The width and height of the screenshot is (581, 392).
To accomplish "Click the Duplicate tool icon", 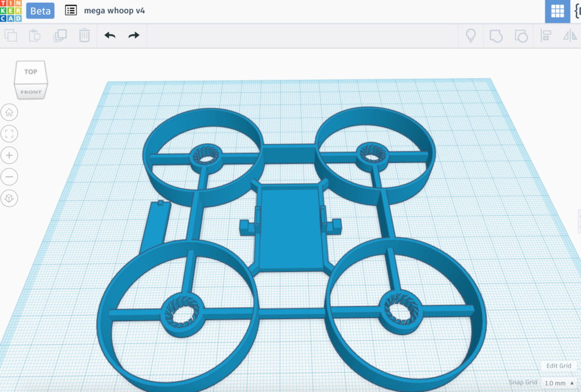I will click(x=60, y=36).
